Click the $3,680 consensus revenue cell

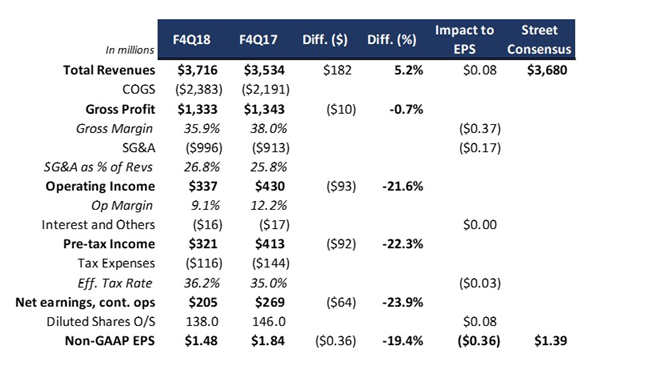pos(547,70)
